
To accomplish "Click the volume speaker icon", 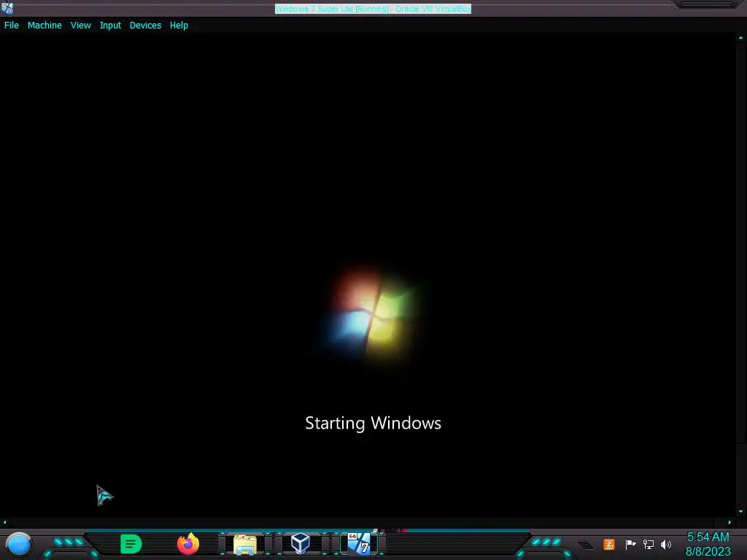I will tap(666, 544).
